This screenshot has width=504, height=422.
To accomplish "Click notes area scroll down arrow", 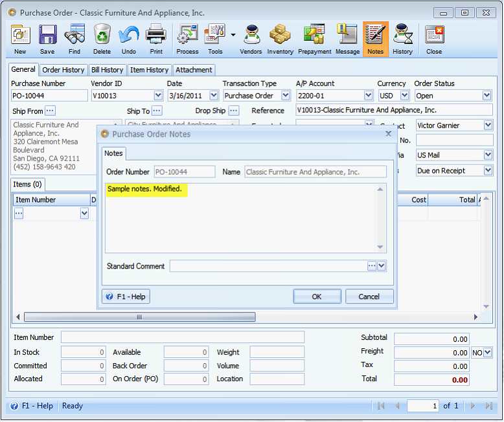I will pos(380,247).
